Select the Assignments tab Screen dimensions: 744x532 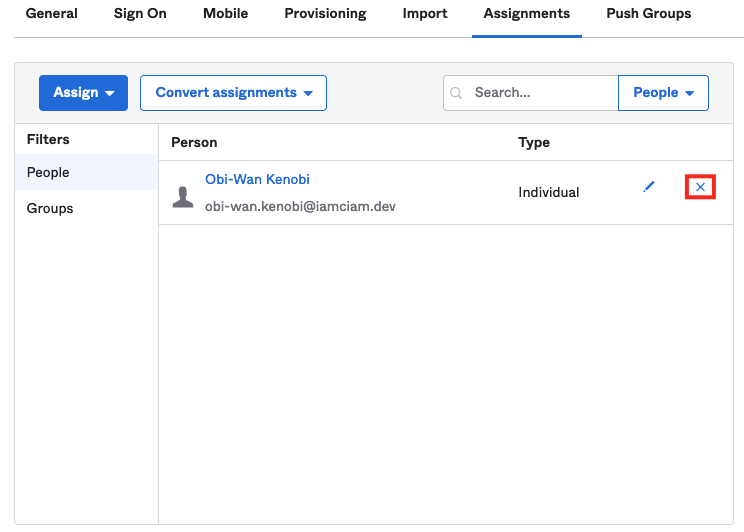coord(526,14)
